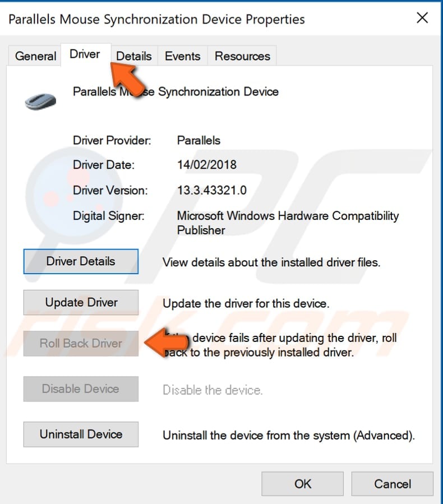443x504 pixels.
Task: Close the Device Properties window
Action: 422,18
